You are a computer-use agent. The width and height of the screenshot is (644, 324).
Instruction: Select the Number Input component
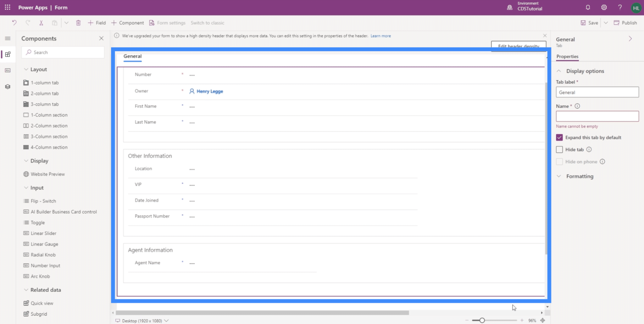pos(42,265)
